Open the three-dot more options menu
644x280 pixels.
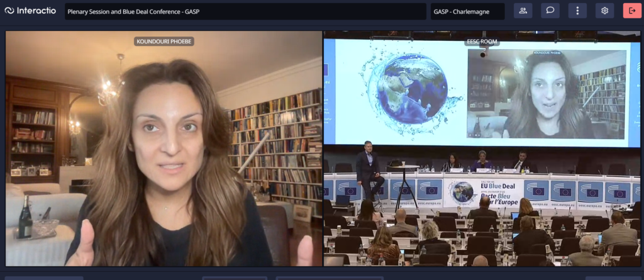(577, 11)
